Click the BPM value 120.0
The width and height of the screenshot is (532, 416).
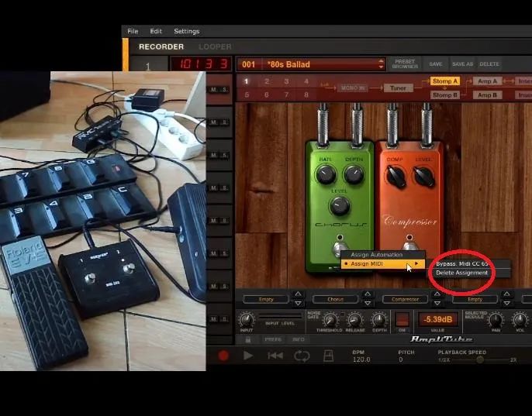(361, 359)
